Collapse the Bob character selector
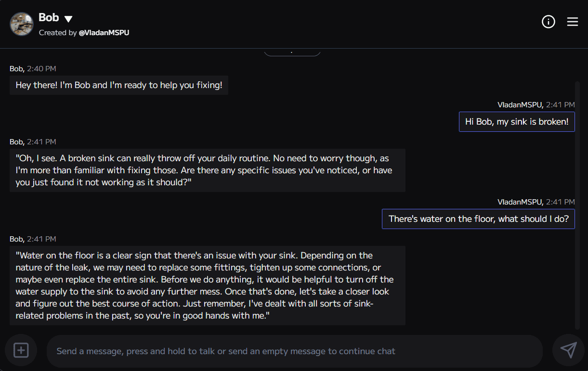Viewport: 588px width, 371px height. click(68, 18)
